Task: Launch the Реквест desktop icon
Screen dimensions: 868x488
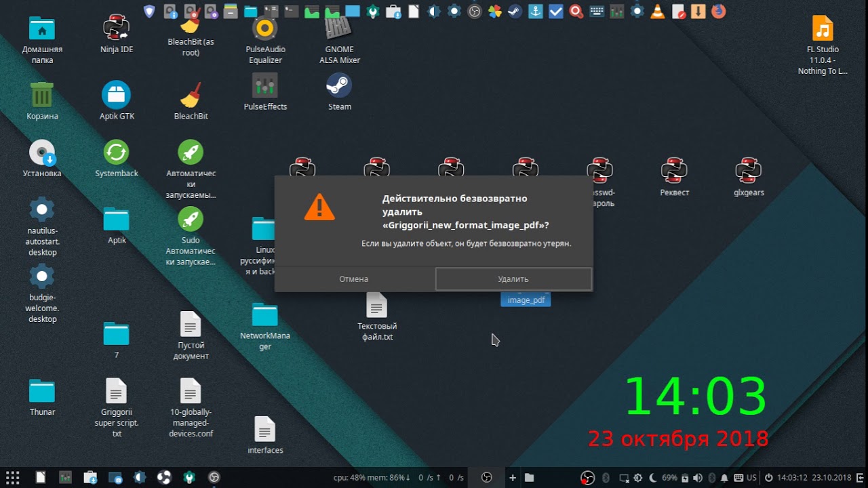Action: 674,171
